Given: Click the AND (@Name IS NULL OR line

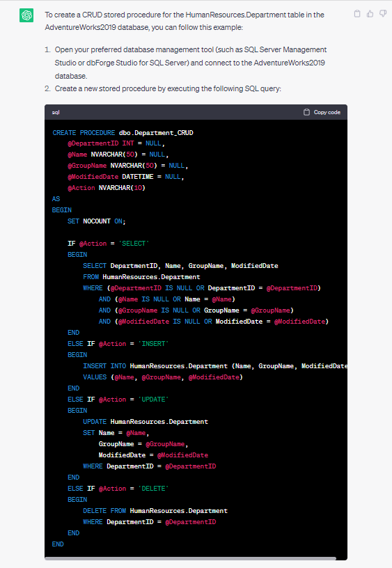Looking at the screenshot, I should (x=167, y=299).
